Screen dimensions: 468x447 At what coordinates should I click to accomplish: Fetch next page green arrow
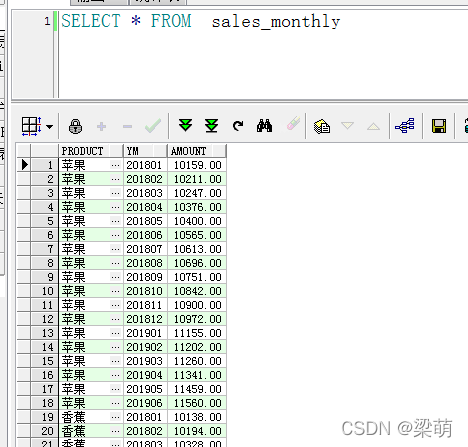[x=185, y=126]
